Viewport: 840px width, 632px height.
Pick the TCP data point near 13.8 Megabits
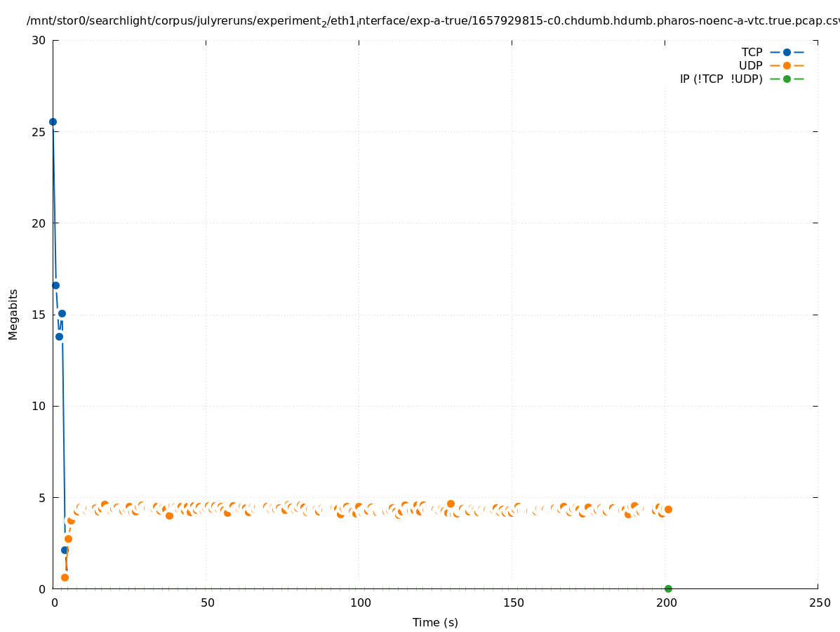click(x=59, y=336)
